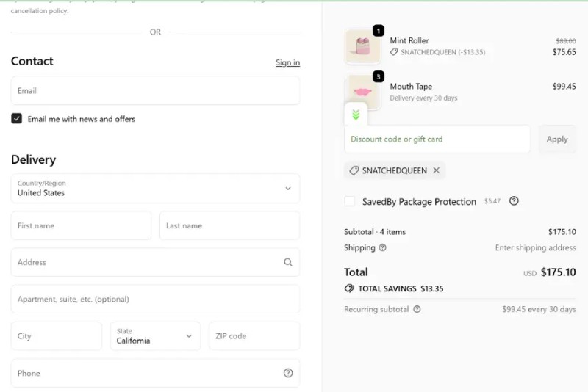
Task: Click the 'Delivery every 30 days' text
Action: 423,98
